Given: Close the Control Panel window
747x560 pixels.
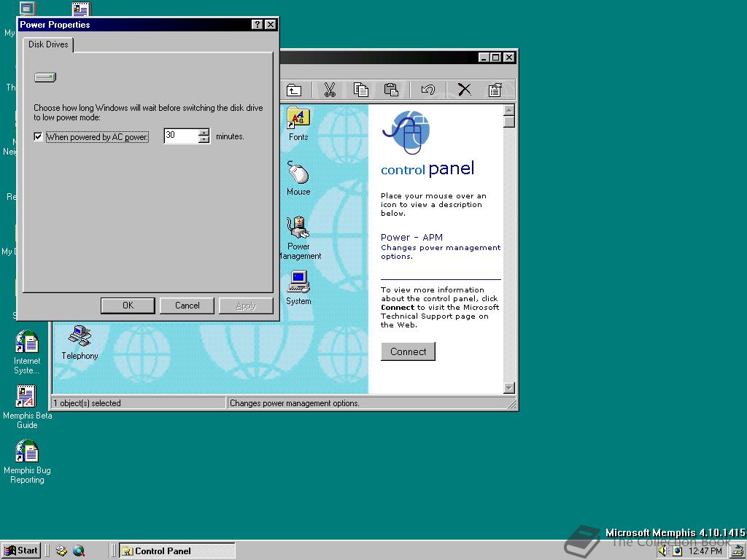Looking at the screenshot, I should click(508, 57).
